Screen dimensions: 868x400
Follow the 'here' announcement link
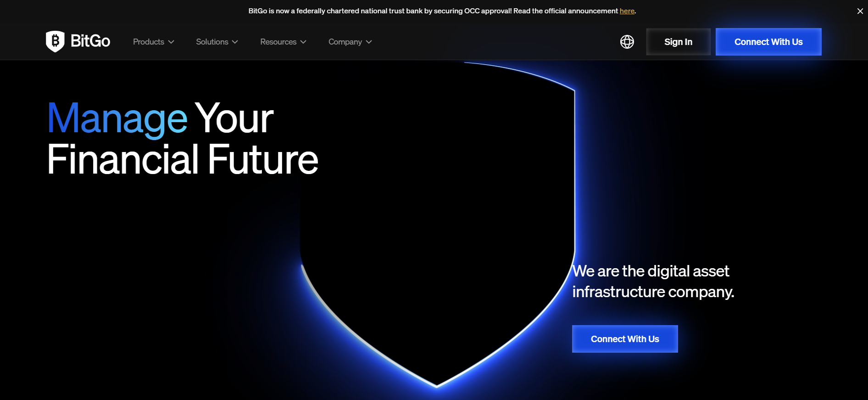pyautogui.click(x=627, y=11)
